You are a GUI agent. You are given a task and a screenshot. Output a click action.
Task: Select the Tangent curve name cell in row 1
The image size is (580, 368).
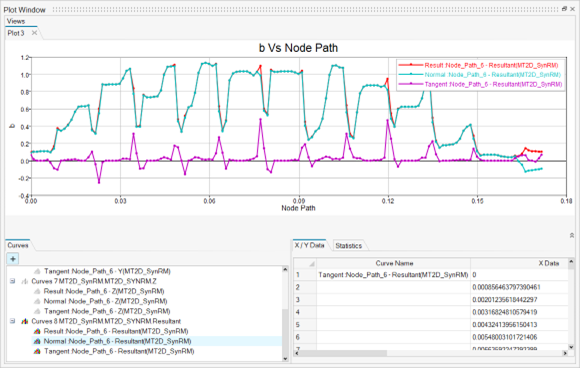(x=394, y=275)
